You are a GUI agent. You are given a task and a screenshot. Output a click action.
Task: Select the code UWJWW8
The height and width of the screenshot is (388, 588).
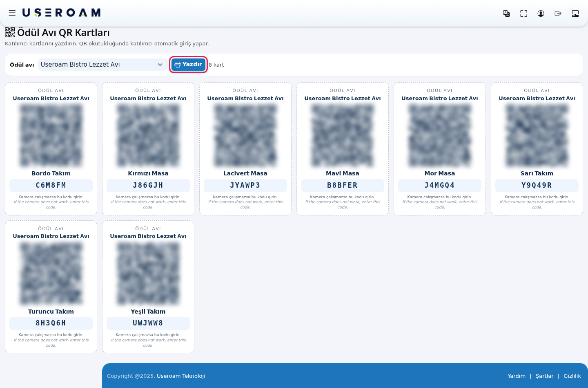(148, 323)
